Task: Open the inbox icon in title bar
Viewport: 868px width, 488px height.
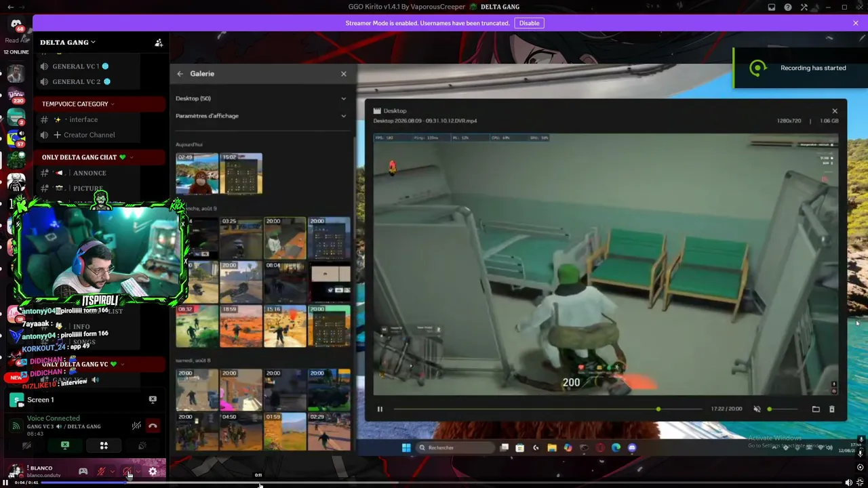Action: point(772,7)
